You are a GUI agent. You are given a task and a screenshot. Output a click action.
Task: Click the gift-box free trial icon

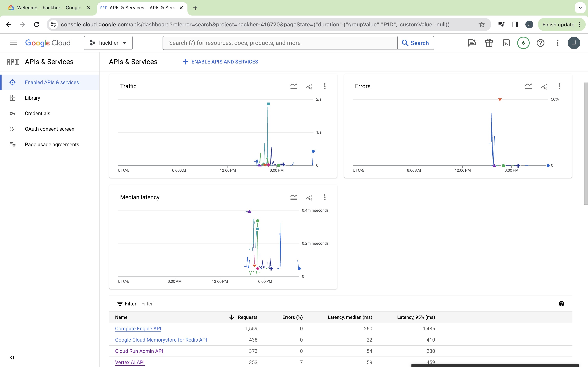[x=489, y=43]
